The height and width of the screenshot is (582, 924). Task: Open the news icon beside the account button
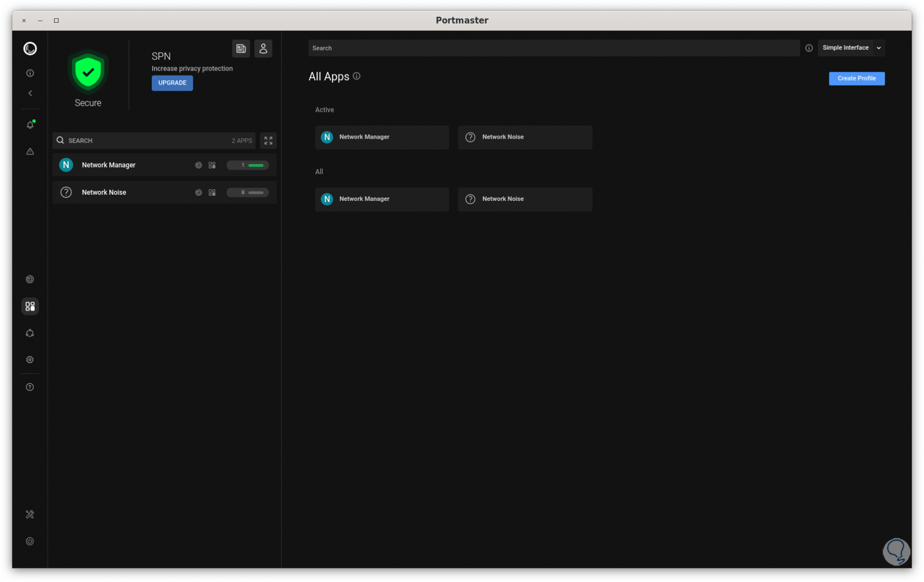coord(241,49)
